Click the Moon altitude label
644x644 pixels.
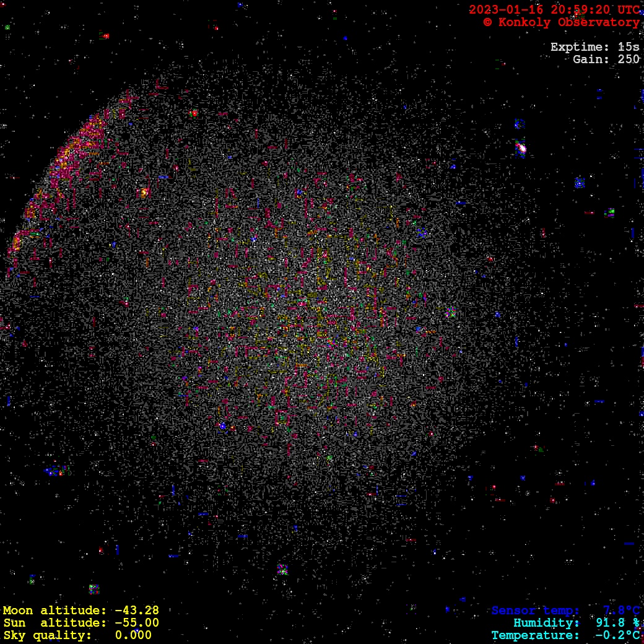54,611
